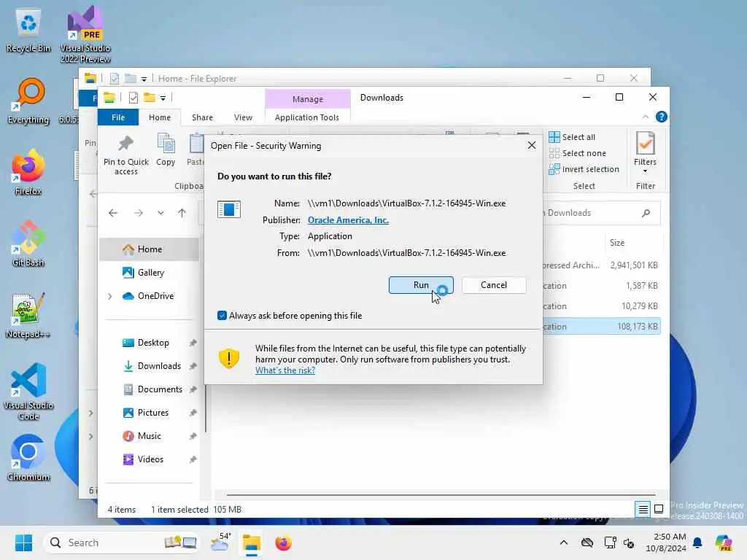Image resolution: width=747 pixels, height=560 pixels.
Task: Click the taskbar Search box
Action: pyautogui.click(x=120, y=542)
